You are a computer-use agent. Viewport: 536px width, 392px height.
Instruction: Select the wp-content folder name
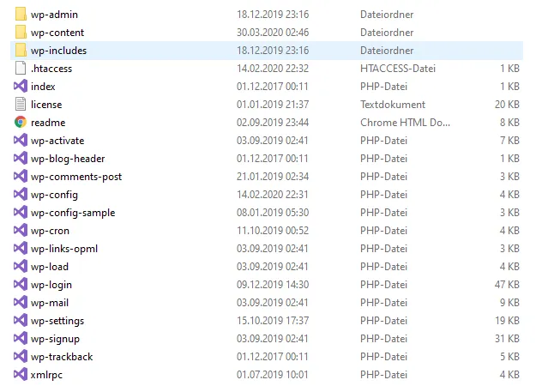pyautogui.click(x=57, y=33)
